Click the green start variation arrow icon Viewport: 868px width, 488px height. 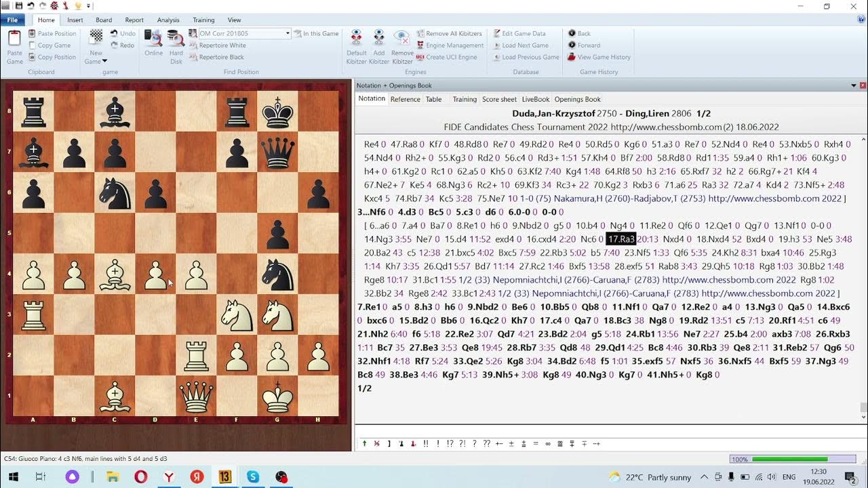point(365,443)
